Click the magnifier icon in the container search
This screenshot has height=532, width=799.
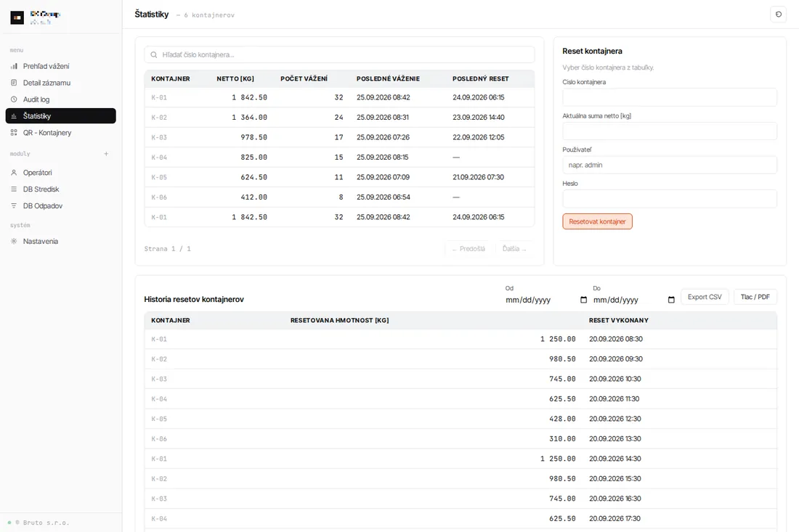[x=154, y=54]
